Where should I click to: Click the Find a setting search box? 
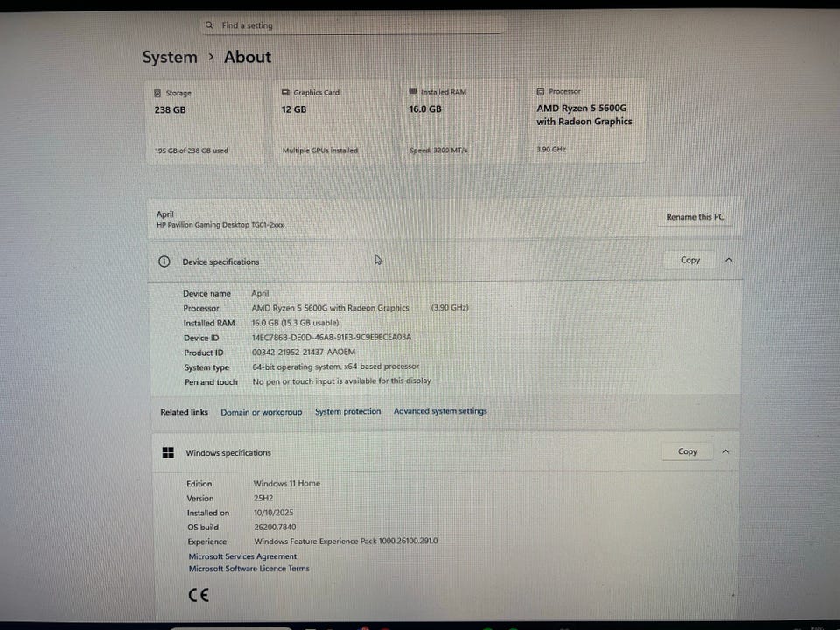[353, 25]
